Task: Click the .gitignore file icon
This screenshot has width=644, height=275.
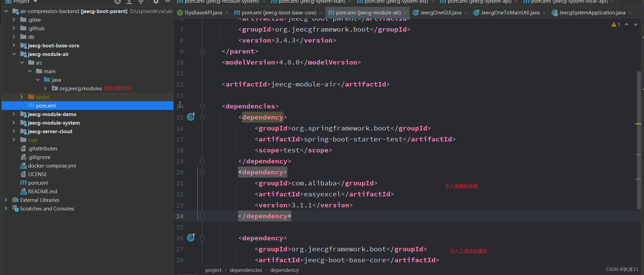Action: (x=23, y=157)
